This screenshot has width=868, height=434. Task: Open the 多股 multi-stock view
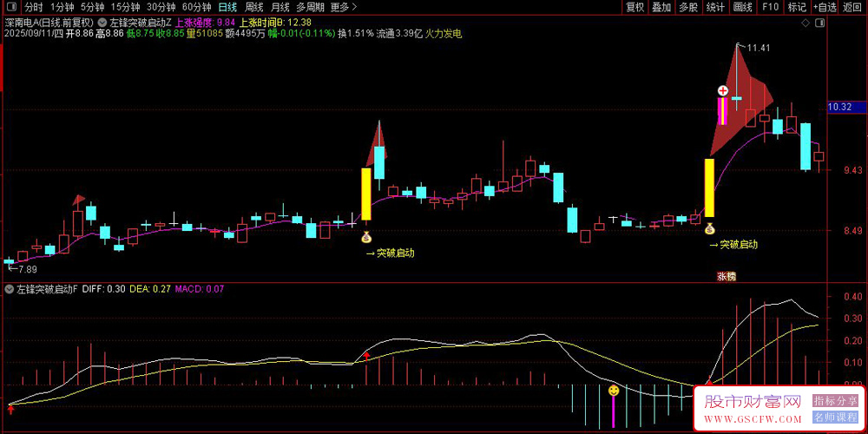click(x=688, y=7)
